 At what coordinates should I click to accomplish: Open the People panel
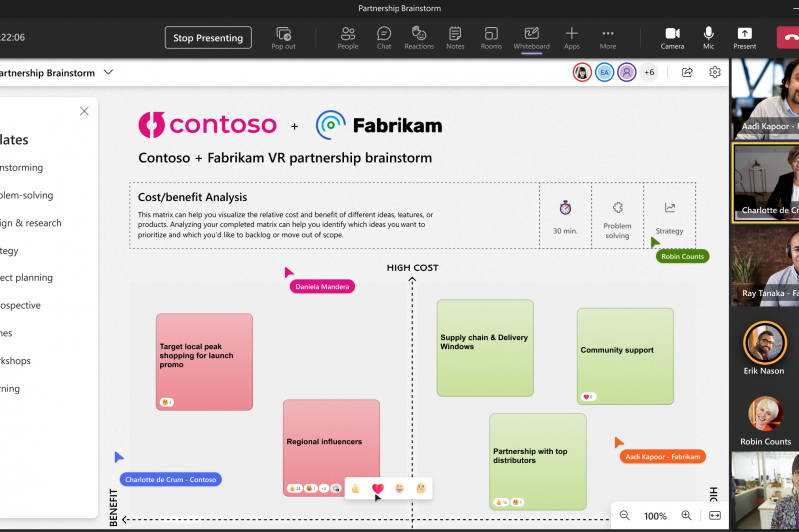348,38
